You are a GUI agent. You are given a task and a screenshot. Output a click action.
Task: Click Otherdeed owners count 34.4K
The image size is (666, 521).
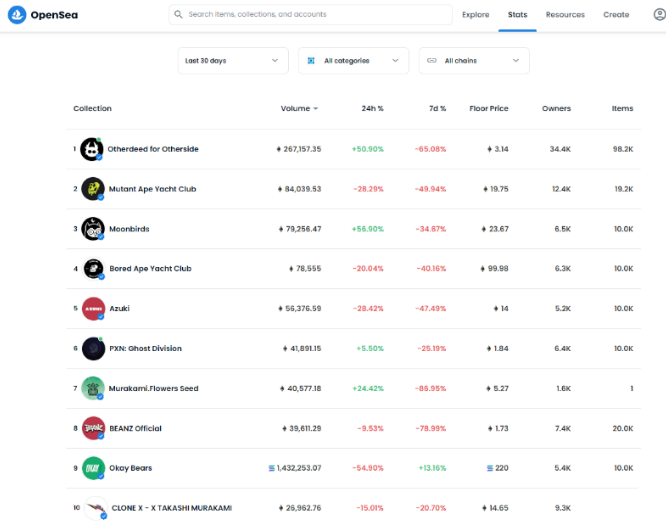pos(560,149)
